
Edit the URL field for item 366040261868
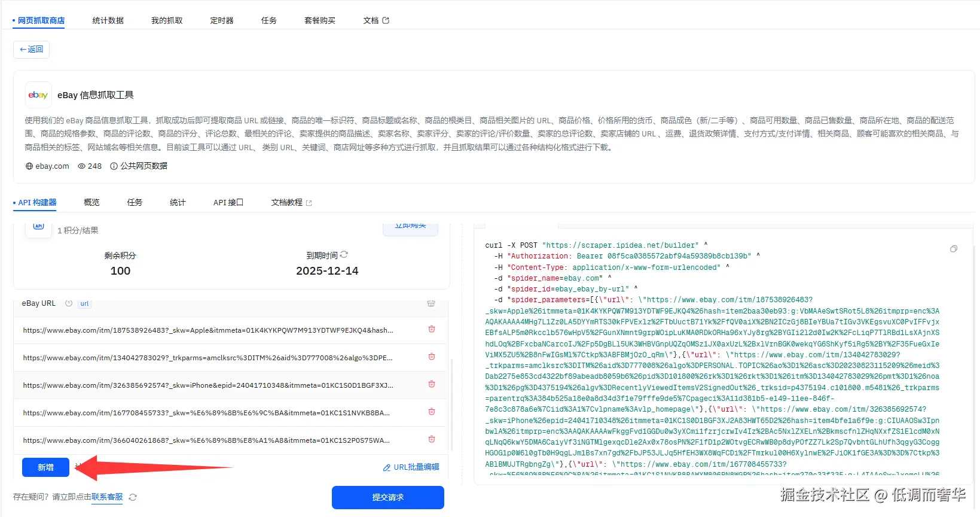[x=207, y=440]
